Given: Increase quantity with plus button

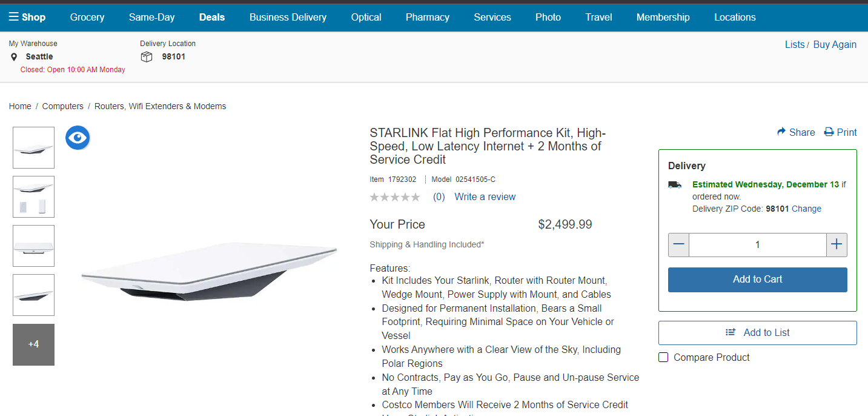Looking at the screenshot, I should tap(837, 245).
